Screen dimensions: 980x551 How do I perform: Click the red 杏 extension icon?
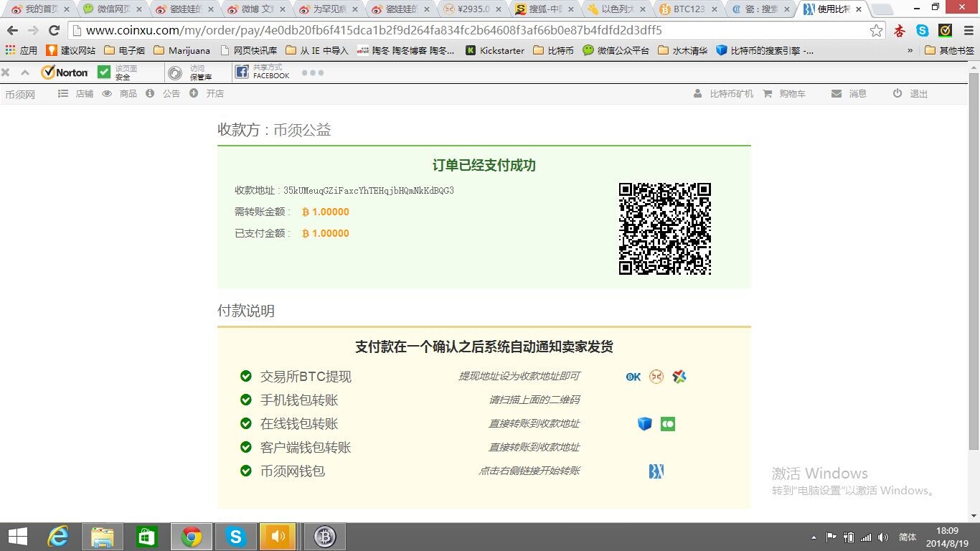pyautogui.click(x=900, y=31)
